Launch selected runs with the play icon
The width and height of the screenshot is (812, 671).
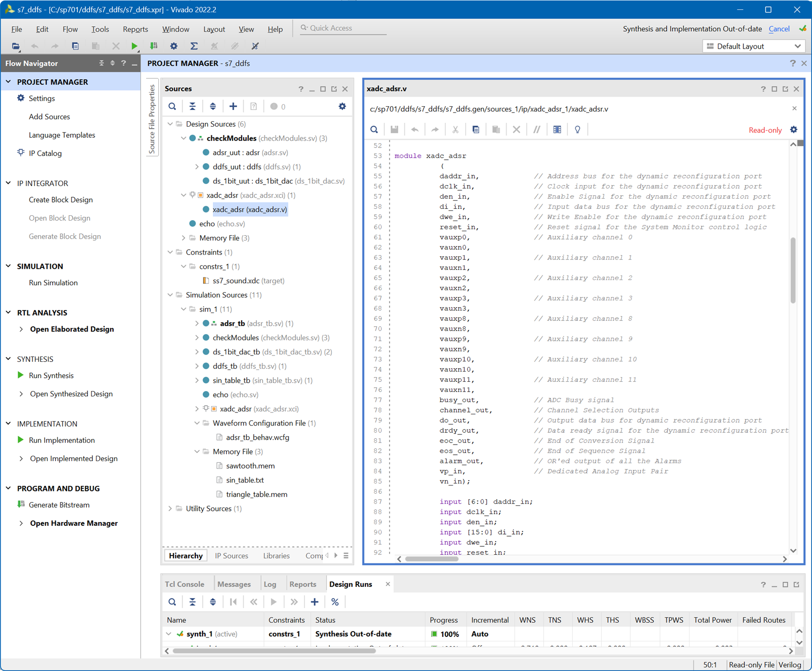274,602
